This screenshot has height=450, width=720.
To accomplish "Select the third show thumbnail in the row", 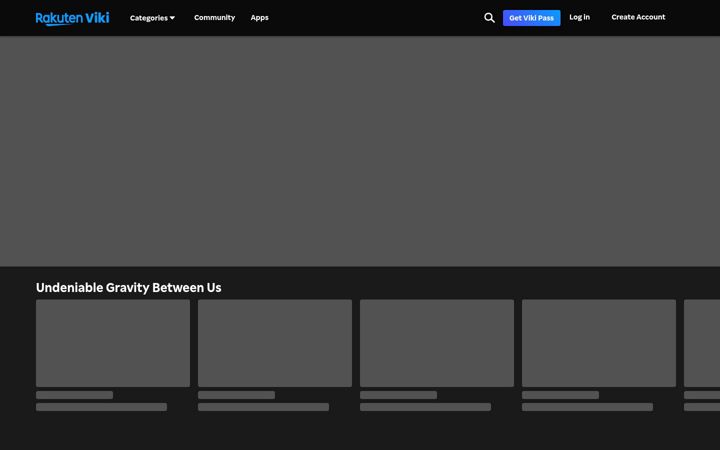I will (x=437, y=343).
